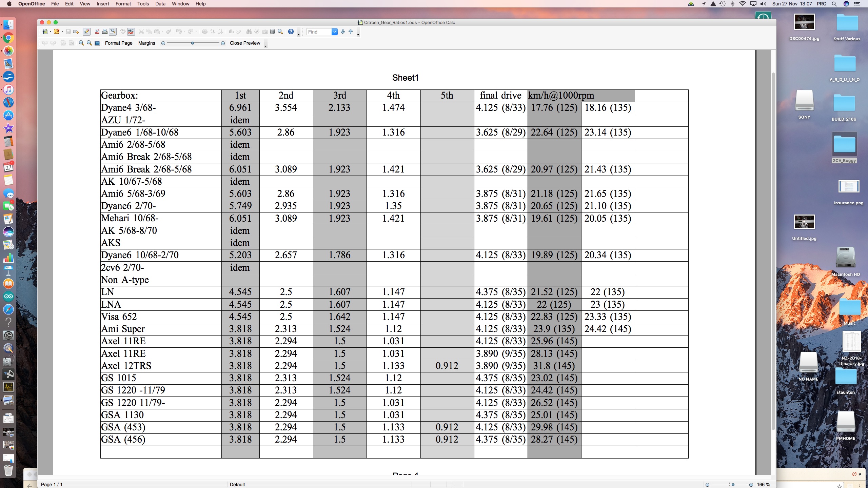This screenshot has width=868, height=488.
Task: Open the Find box history dropdown
Action: point(334,32)
